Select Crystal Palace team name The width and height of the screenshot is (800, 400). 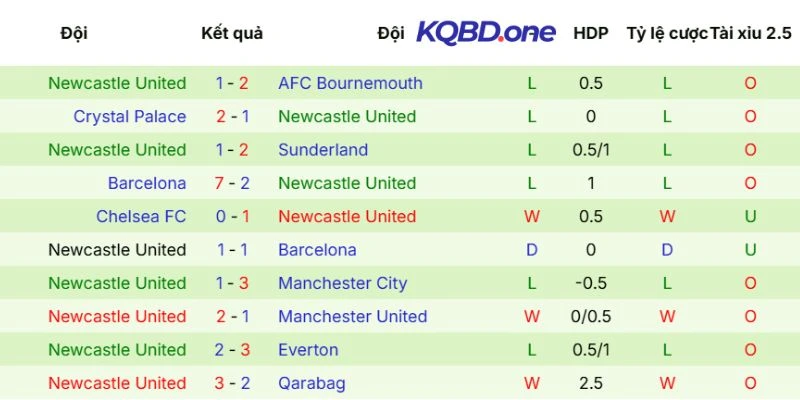(x=130, y=116)
